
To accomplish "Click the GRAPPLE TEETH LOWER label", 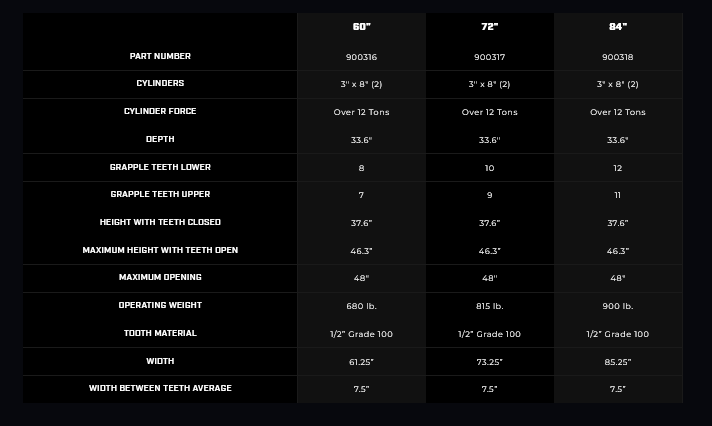I will pos(160,167).
